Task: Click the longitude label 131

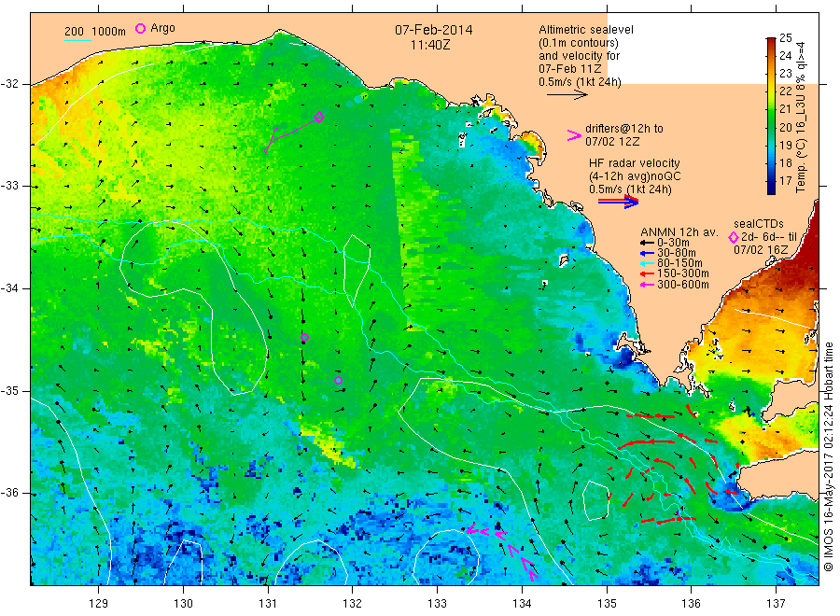Action: click(x=268, y=604)
